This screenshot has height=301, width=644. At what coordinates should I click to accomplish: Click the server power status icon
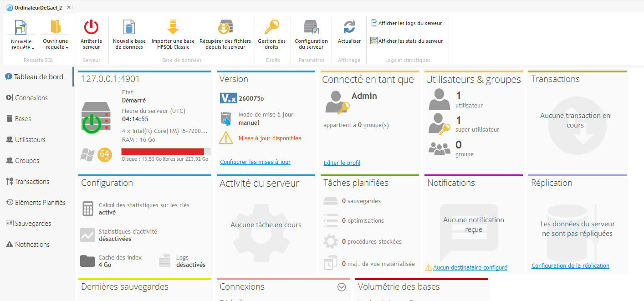92,123
